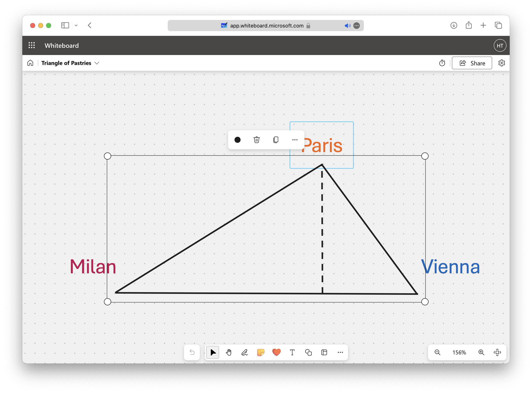Open the whiteboard settings gear

click(501, 63)
